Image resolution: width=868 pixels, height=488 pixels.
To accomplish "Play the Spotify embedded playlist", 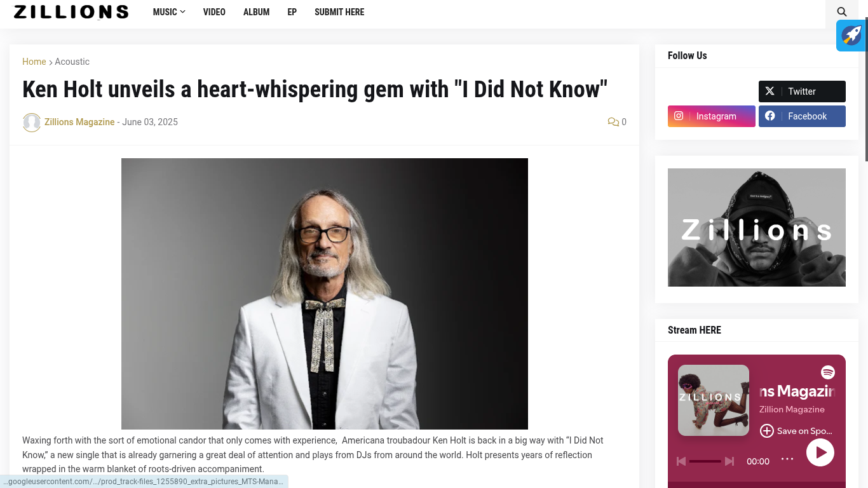I will pos(820,452).
